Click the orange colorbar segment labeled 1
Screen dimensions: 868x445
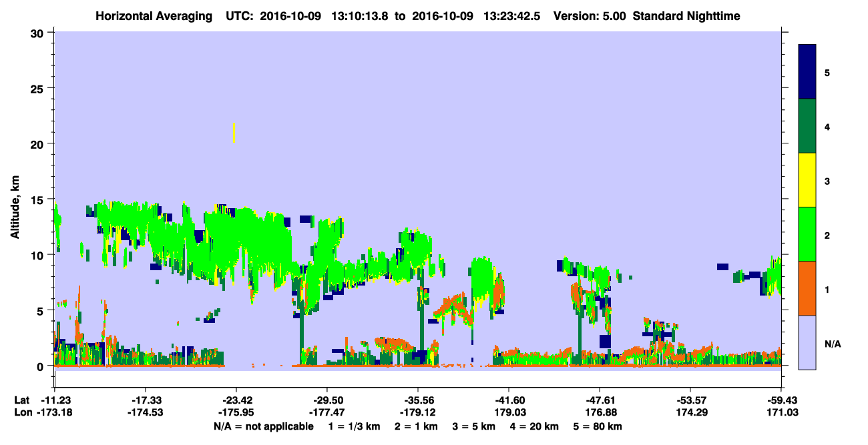[807, 288]
